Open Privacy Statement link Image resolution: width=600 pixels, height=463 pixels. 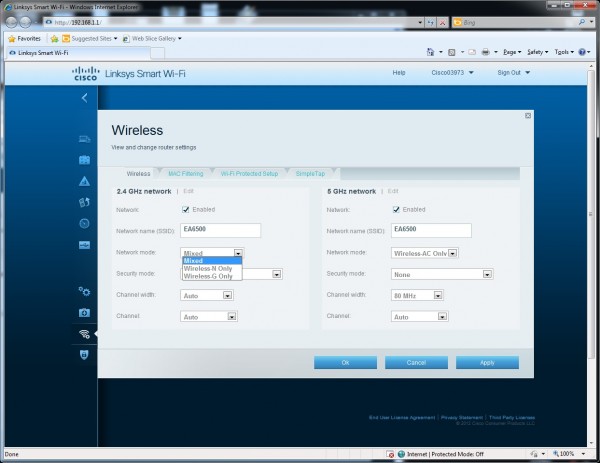[461, 417]
